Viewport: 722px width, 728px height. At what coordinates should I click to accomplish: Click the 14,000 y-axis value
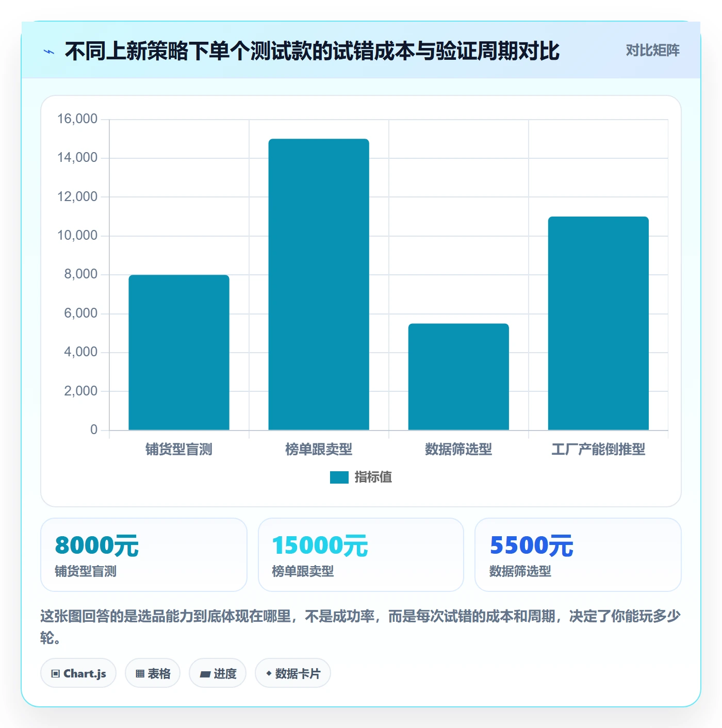click(x=77, y=158)
